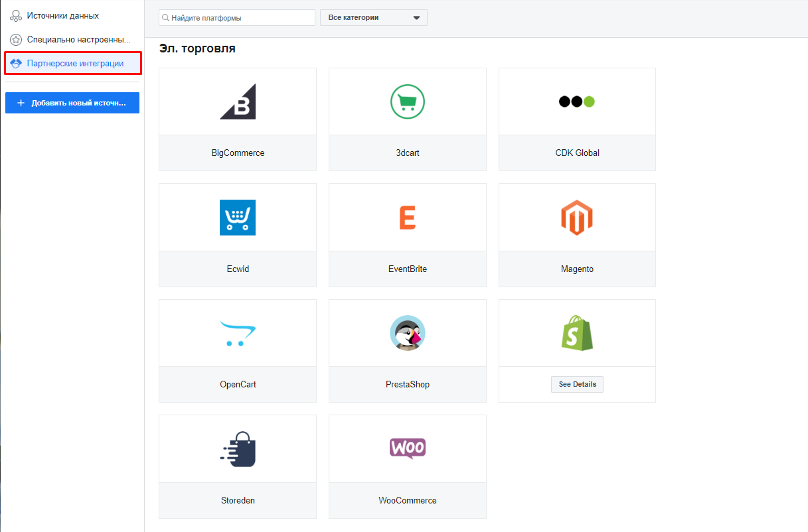Click the CDK Global dots logo
This screenshot has height=532, width=808.
[576, 101]
